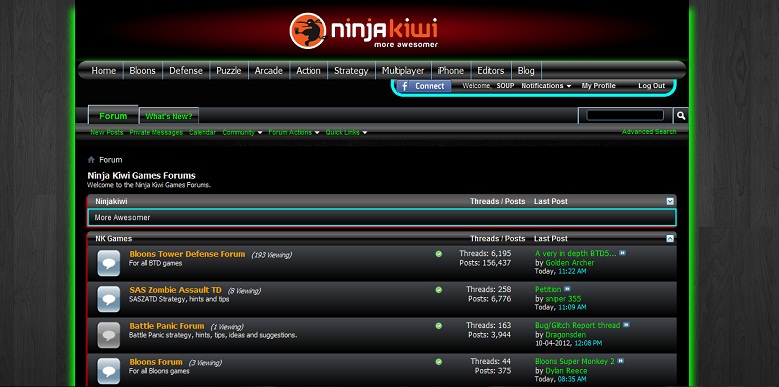The image size is (779, 387).
Task: View Golden Archer's profile
Action: pos(569,263)
